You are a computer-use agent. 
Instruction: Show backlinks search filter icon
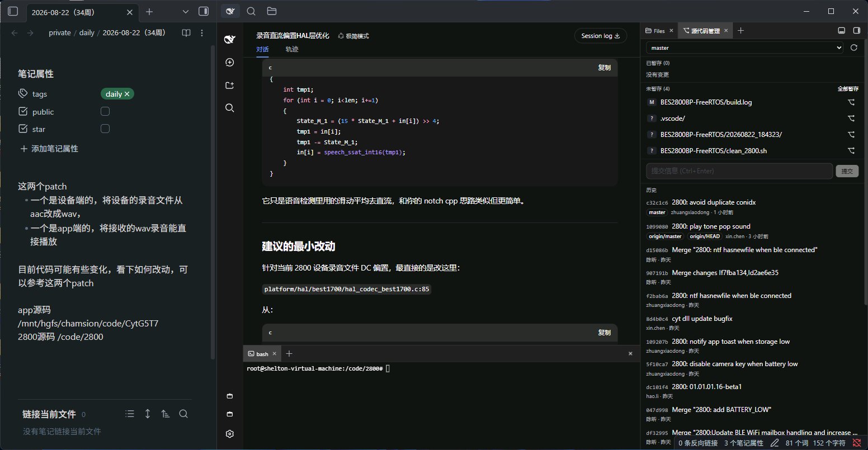[x=183, y=414]
